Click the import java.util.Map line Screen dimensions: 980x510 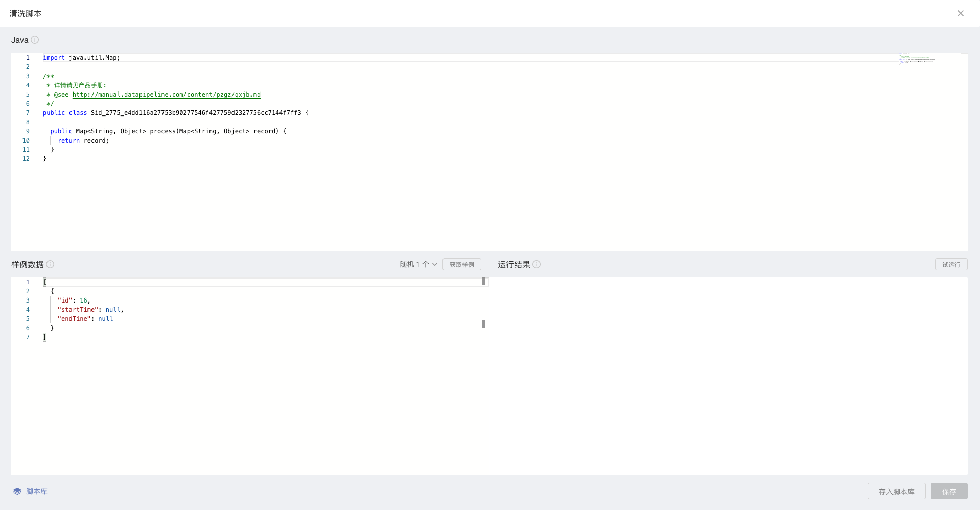click(81, 58)
